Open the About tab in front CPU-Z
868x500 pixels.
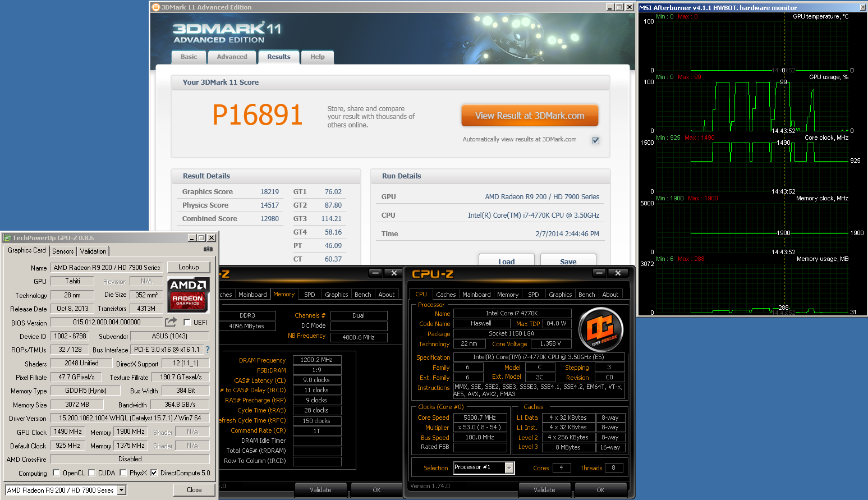point(610,295)
